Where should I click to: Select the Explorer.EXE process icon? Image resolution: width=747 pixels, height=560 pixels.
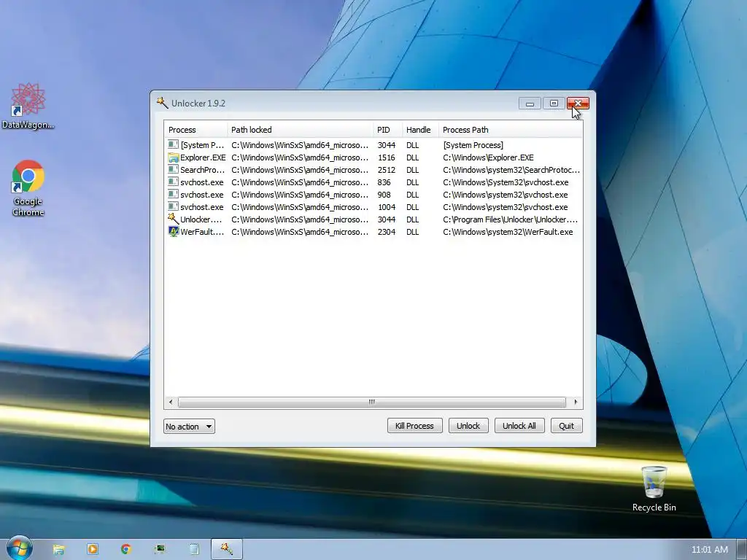coord(174,157)
